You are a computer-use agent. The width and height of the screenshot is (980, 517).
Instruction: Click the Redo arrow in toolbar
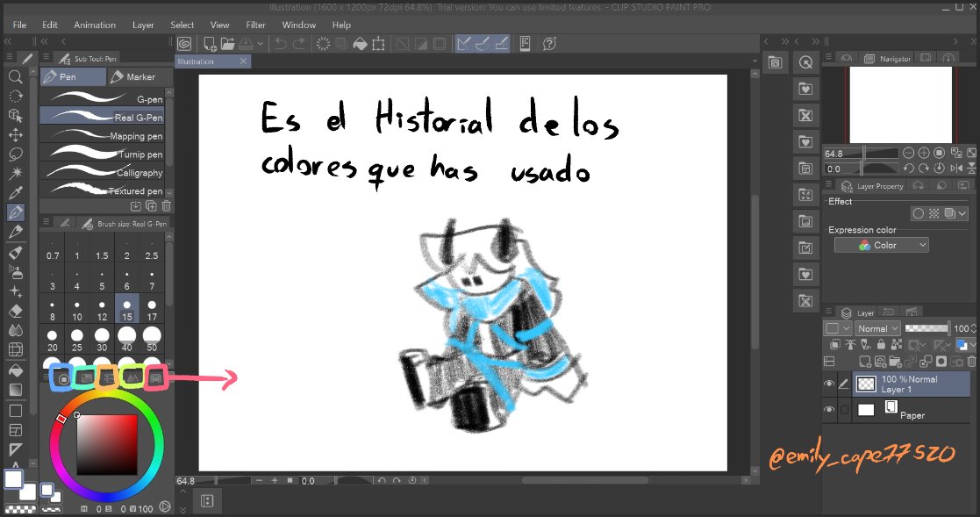click(x=299, y=44)
